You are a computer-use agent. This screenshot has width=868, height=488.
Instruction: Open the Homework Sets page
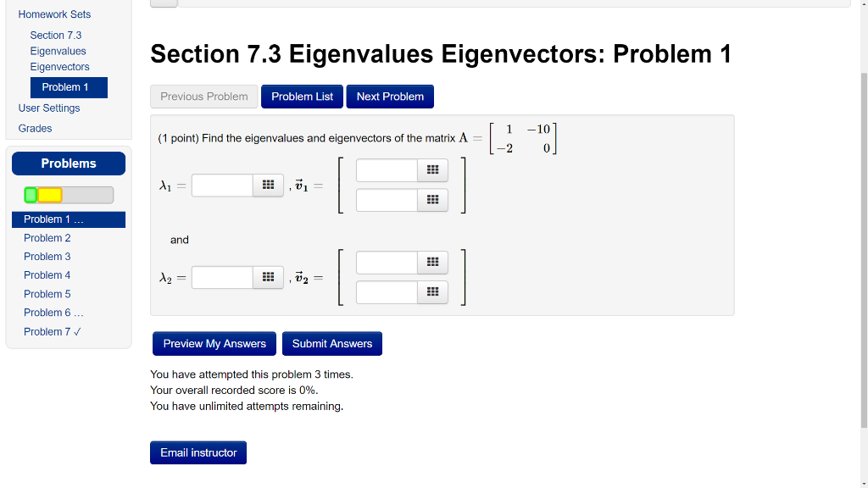[54, 14]
